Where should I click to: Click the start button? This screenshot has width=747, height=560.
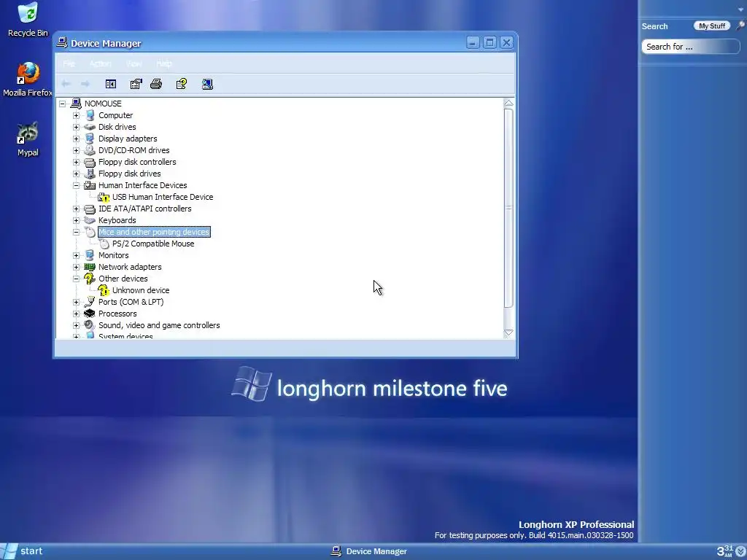pyautogui.click(x=23, y=551)
